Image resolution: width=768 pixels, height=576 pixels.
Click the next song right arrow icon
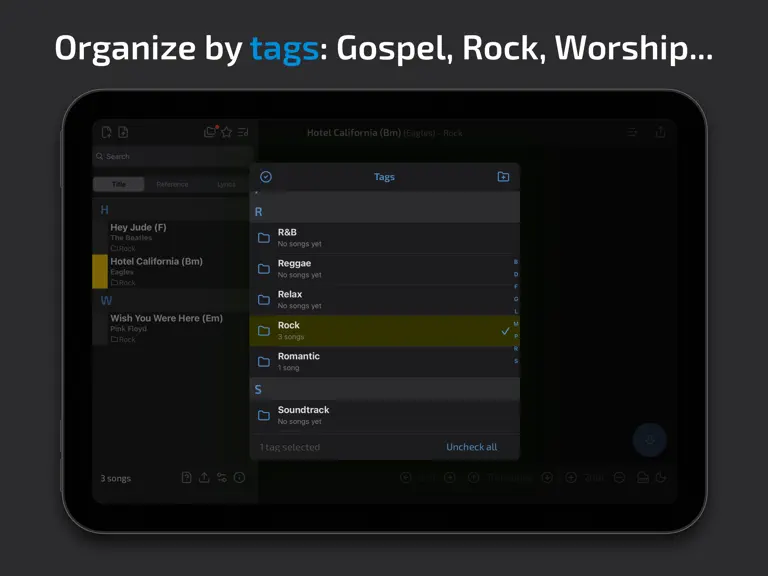449,478
